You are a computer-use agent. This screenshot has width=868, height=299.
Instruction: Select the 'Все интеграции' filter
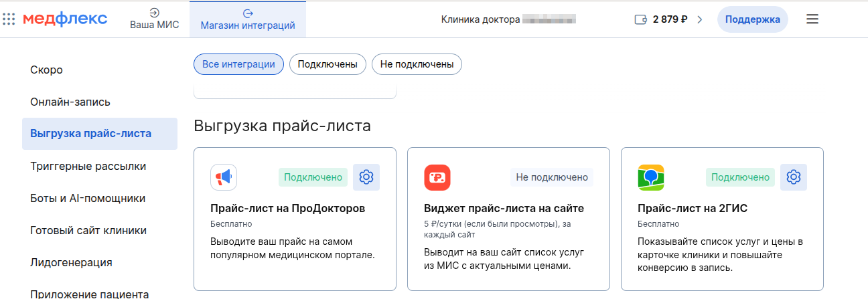pyautogui.click(x=238, y=64)
